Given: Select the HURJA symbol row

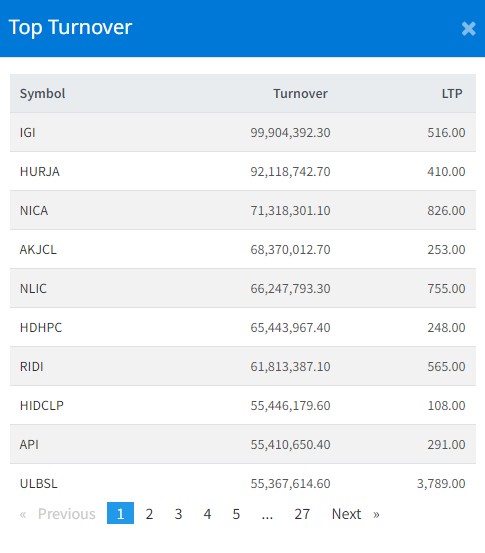Looking at the screenshot, I should pyautogui.click(x=243, y=171).
